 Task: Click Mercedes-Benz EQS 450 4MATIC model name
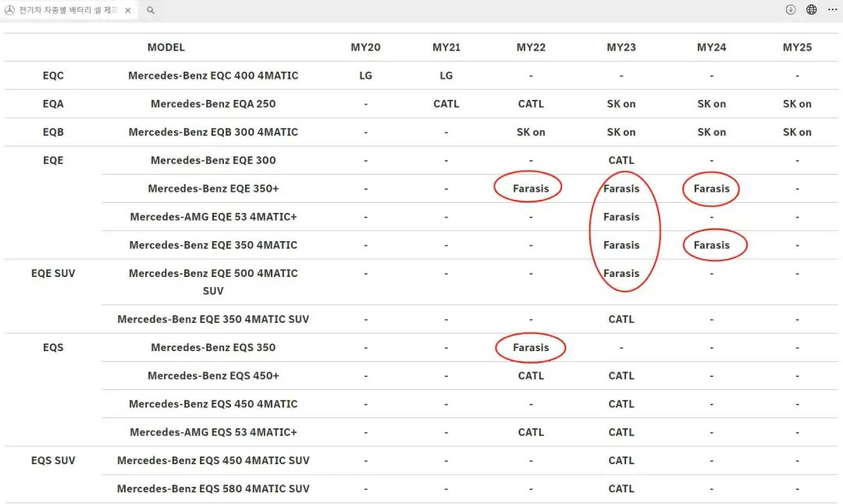[213, 404]
